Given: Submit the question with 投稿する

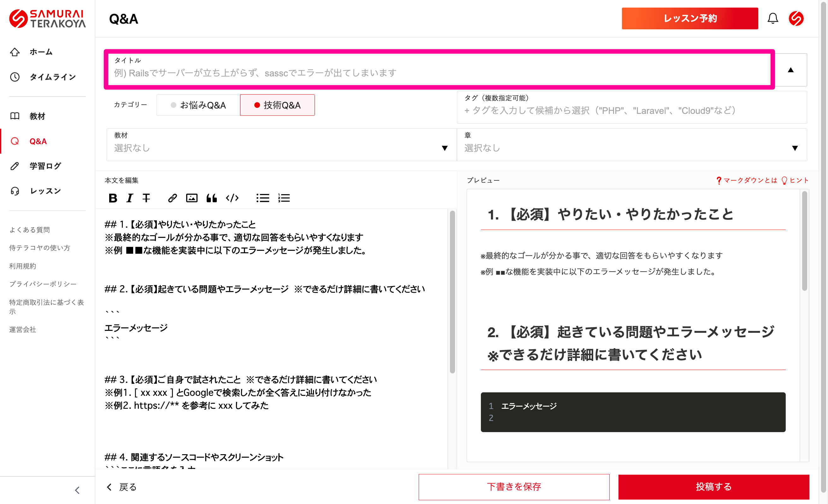Looking at the screenshot, I should click(713, 487).
